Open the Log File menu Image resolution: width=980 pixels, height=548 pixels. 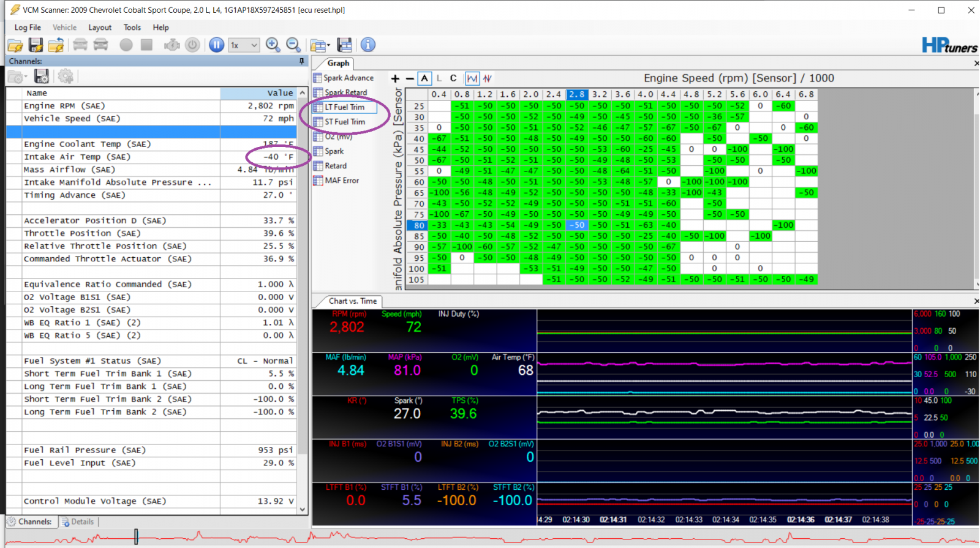28,28
